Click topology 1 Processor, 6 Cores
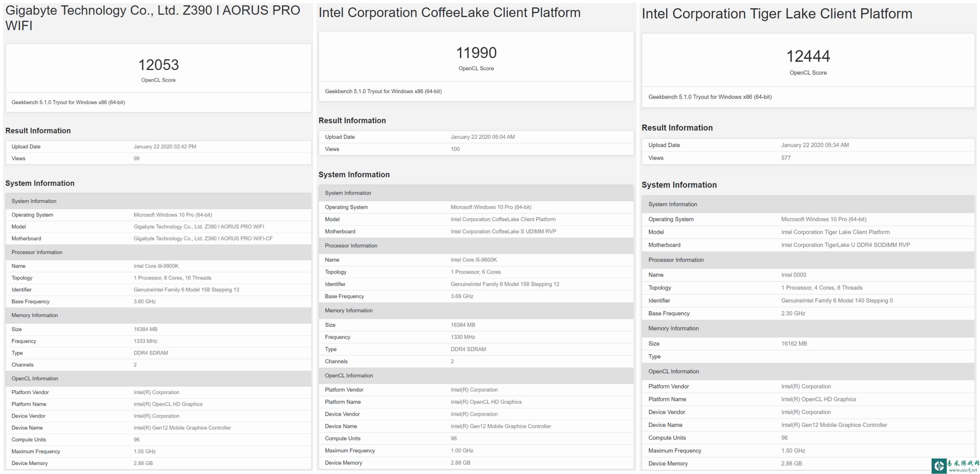Viewport: 980px width, 474px height. click(475, 272)
